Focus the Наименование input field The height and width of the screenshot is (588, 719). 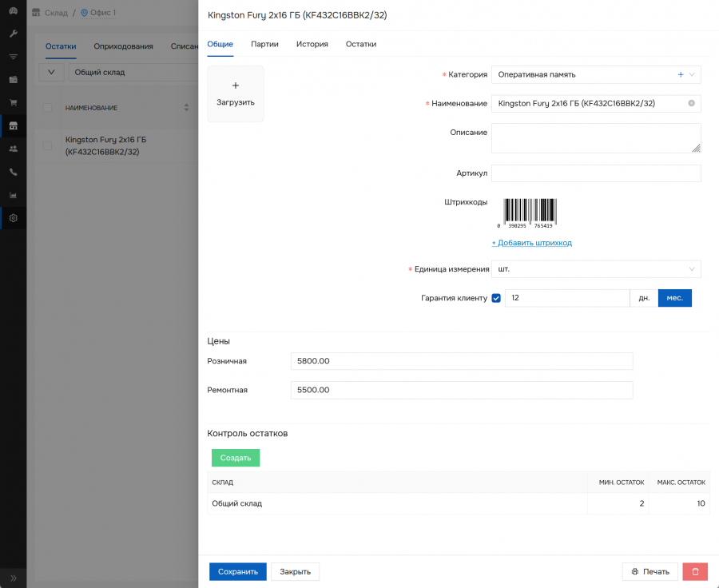point(596,103)
